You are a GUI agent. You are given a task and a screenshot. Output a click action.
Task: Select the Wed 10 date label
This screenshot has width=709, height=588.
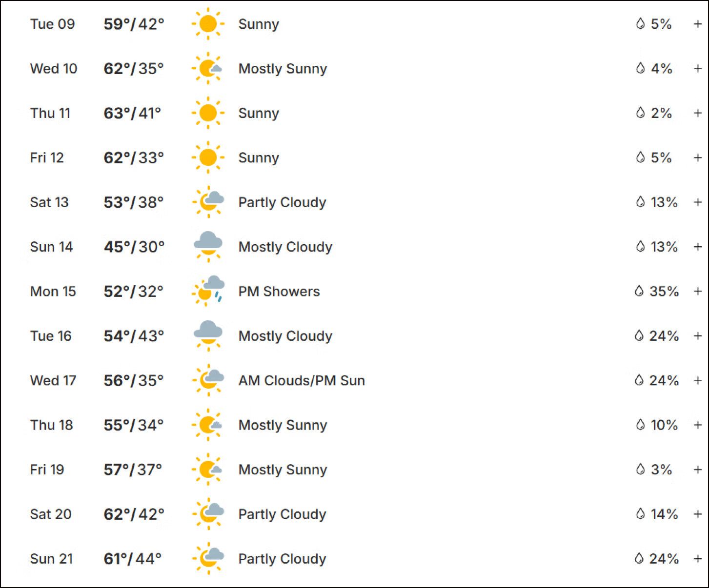tap(54, 68)
